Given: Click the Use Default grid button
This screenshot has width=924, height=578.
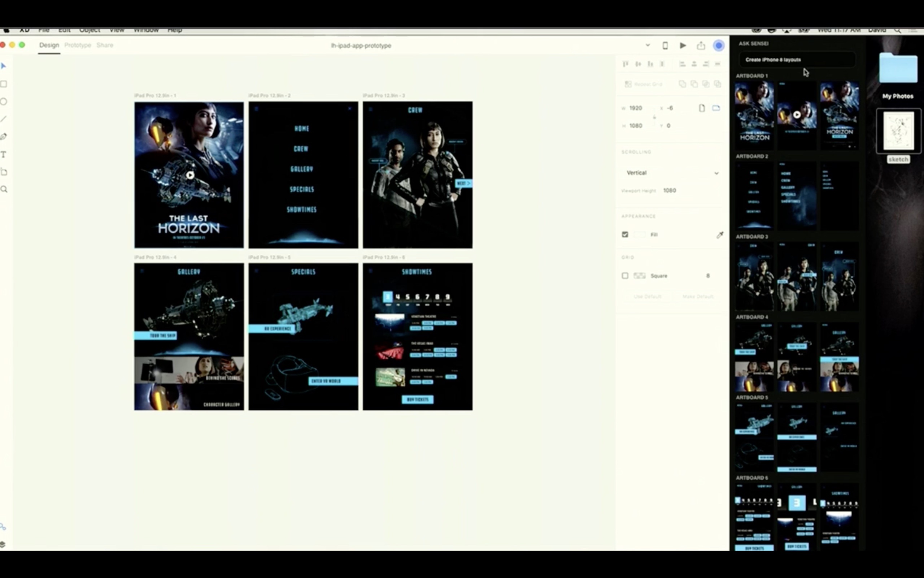Looking at the screenshot, I should click(x=647, y=297).
